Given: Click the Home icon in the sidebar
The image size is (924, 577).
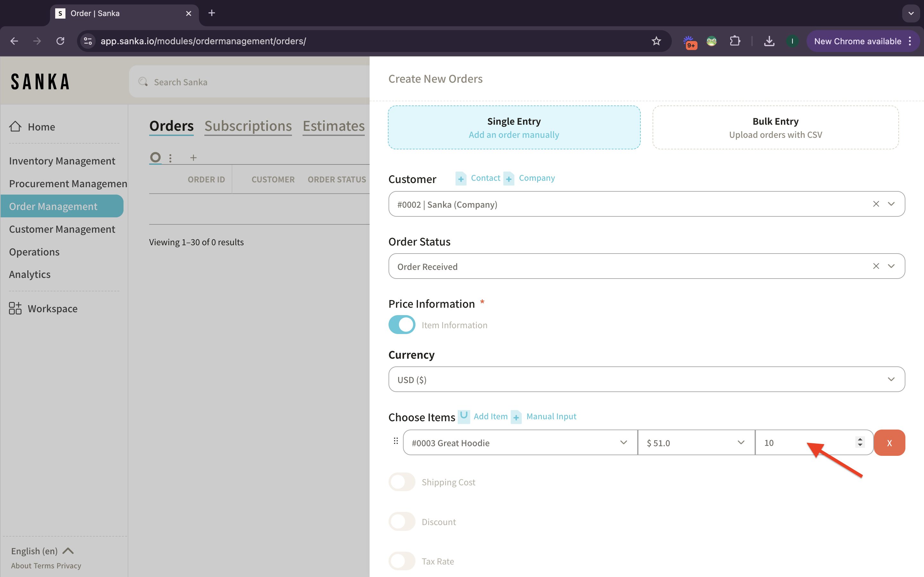Looking at the screenshot, I should [15, 127].
